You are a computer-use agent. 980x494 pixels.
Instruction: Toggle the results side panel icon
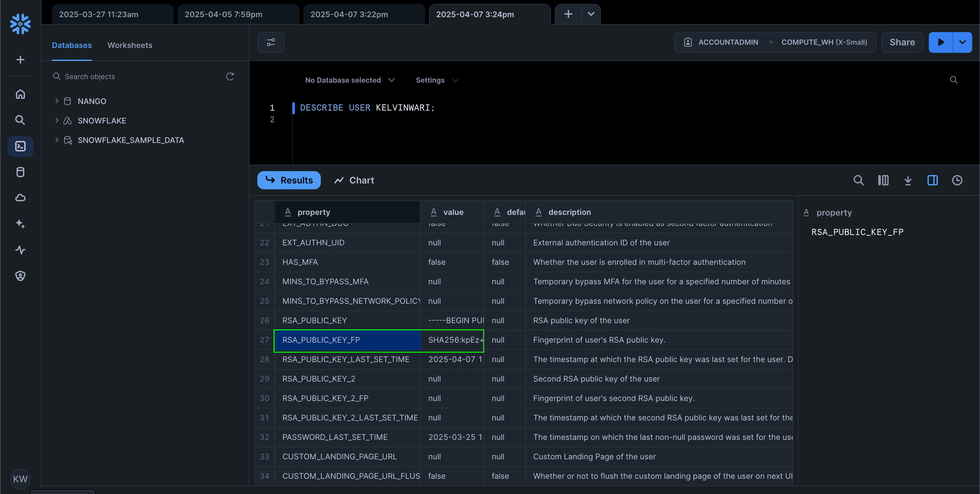coord(932,180)
